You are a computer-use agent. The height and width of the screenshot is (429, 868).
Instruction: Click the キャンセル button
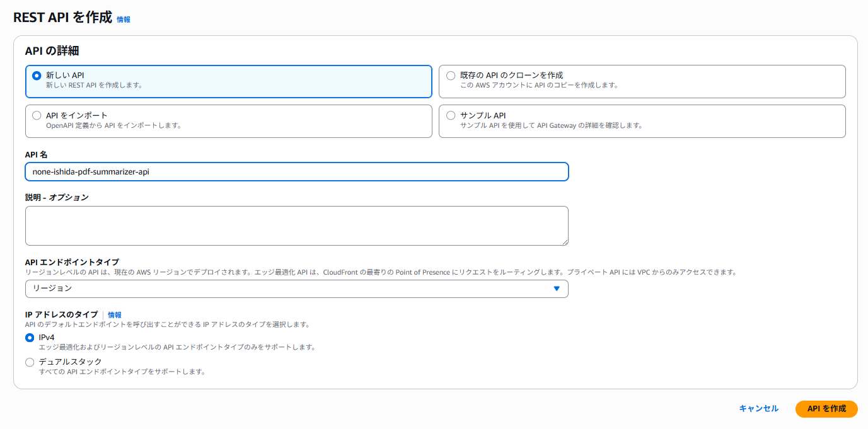click(x=758, y=408)
